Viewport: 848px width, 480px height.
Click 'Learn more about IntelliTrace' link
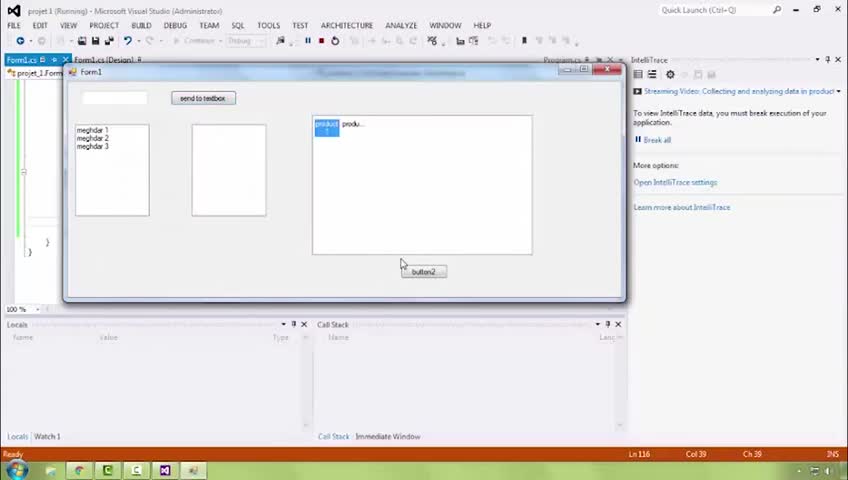[682, 208]
